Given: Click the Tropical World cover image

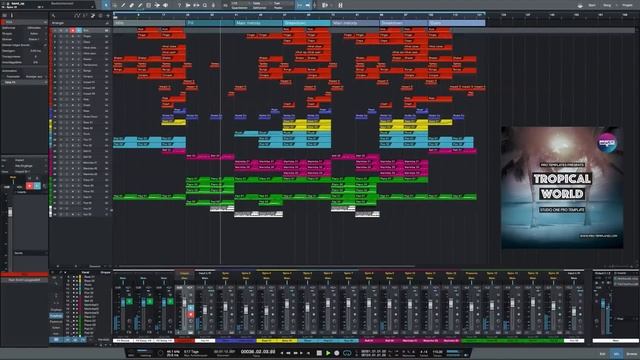Looking at the screenshot, I should (x=562, y=187).
